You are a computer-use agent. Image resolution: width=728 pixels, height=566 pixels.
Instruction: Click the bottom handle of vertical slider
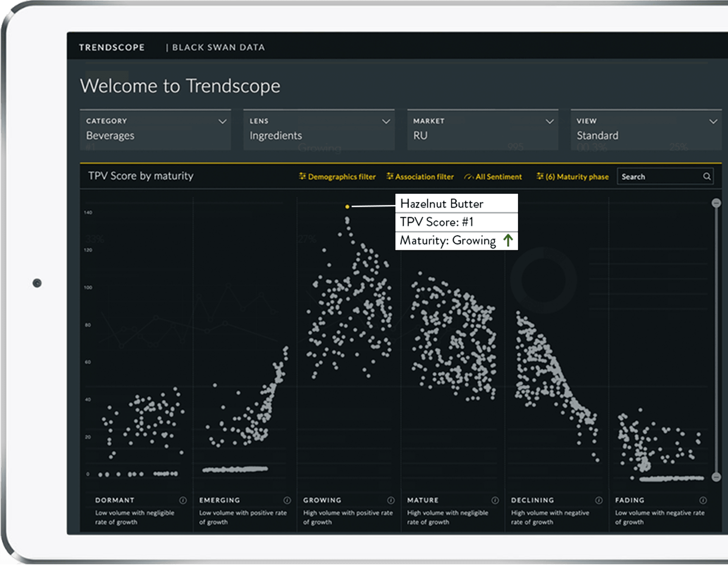coord(716,477)
